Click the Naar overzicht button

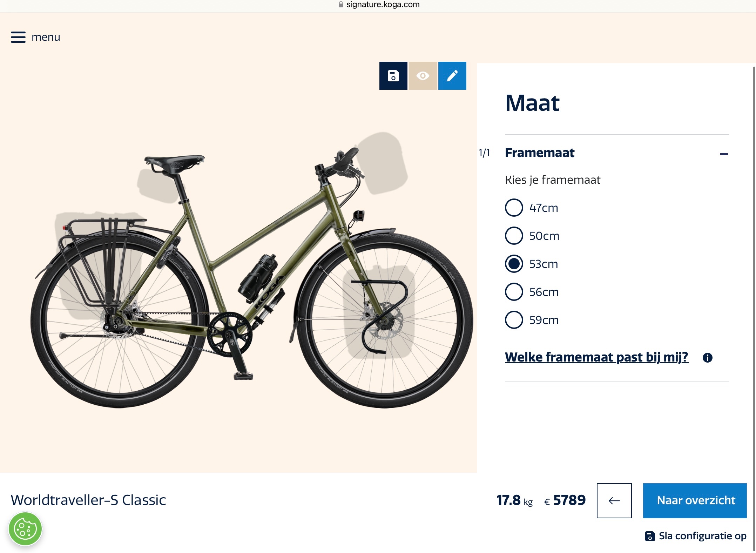(x=695, y=500)
